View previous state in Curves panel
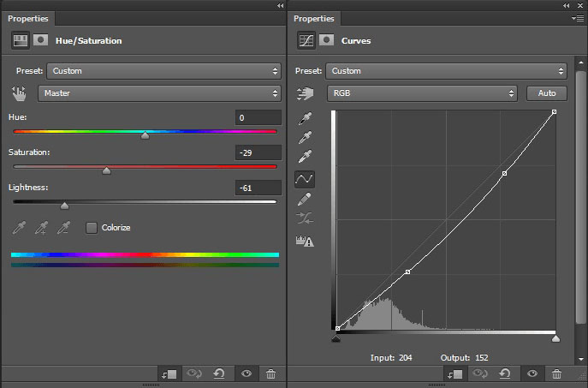 (480, 373)
